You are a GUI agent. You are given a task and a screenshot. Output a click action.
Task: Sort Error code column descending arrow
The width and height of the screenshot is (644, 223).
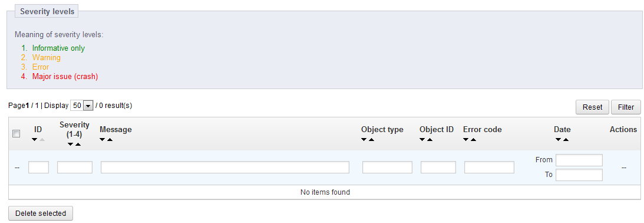(465, 140)
